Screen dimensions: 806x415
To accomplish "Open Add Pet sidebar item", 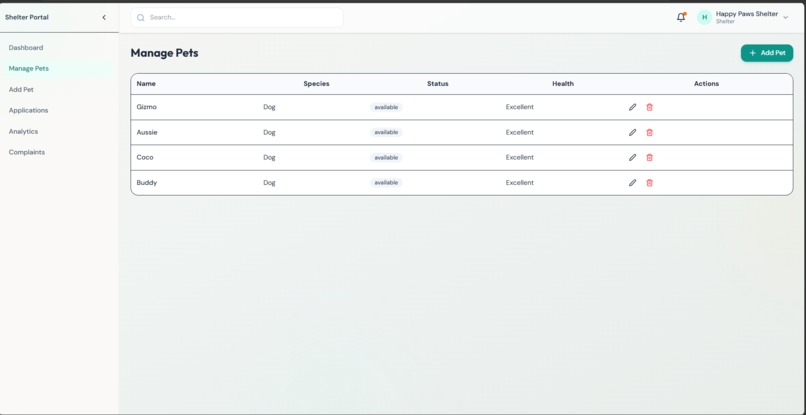I will pyautogui.click(x=21, y=89).
